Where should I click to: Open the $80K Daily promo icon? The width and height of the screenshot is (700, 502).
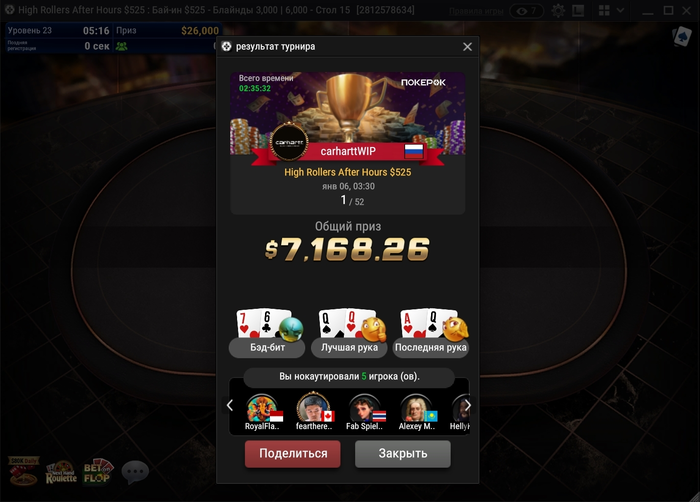click(24, 471)
